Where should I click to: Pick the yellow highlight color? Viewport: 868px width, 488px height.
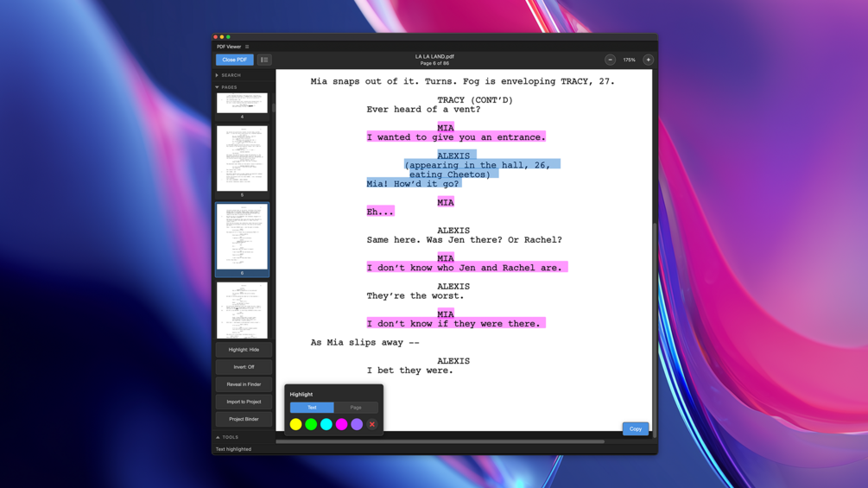pyautogui.click(x=295, y=424)
